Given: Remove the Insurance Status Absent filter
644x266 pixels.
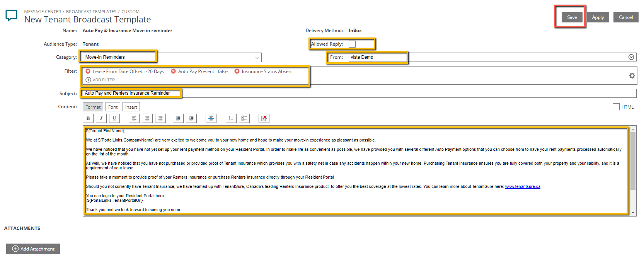Looking at the screenshot, I should (x=237, y=71).
